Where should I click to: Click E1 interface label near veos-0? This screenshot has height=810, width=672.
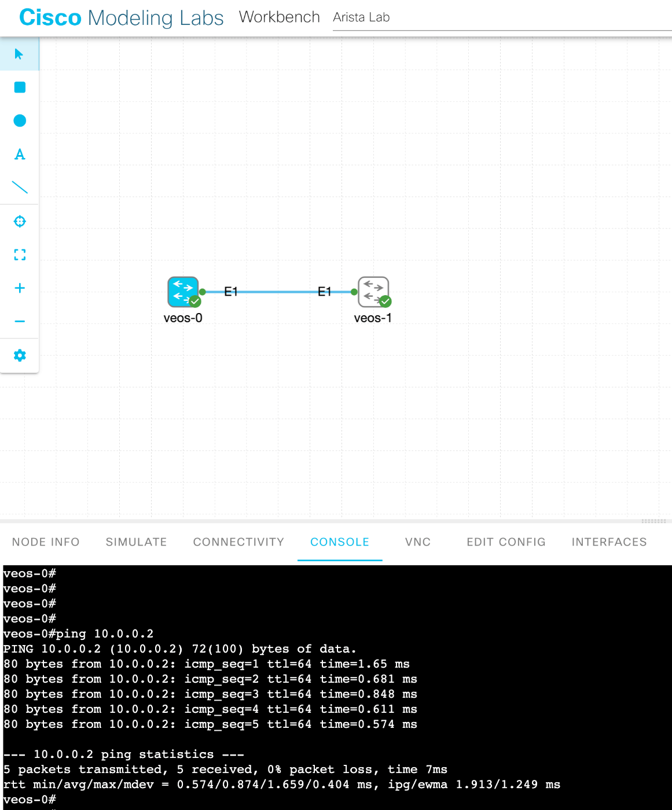(x=231, y=292)
